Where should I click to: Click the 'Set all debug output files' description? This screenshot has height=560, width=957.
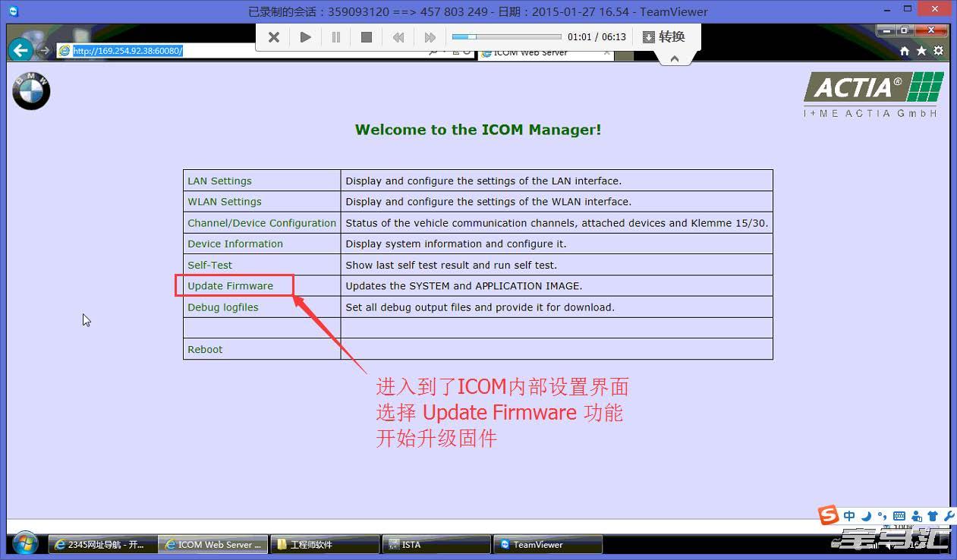click(x=480, y=307)
